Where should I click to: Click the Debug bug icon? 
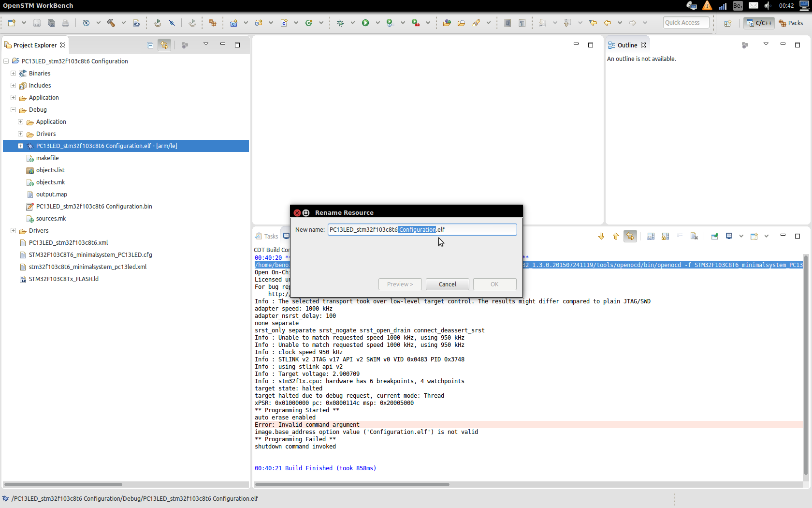(341, 23)
